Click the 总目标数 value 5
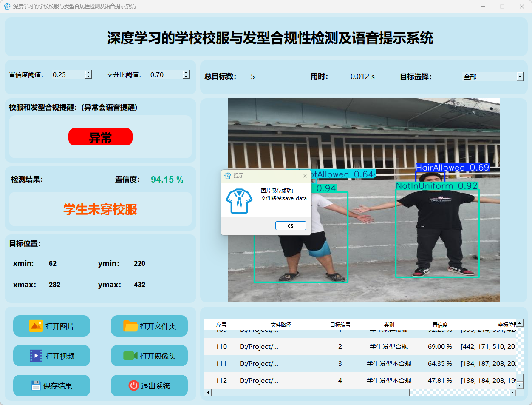This screenshot has width=532, height=405. click(x=253, y=77)
